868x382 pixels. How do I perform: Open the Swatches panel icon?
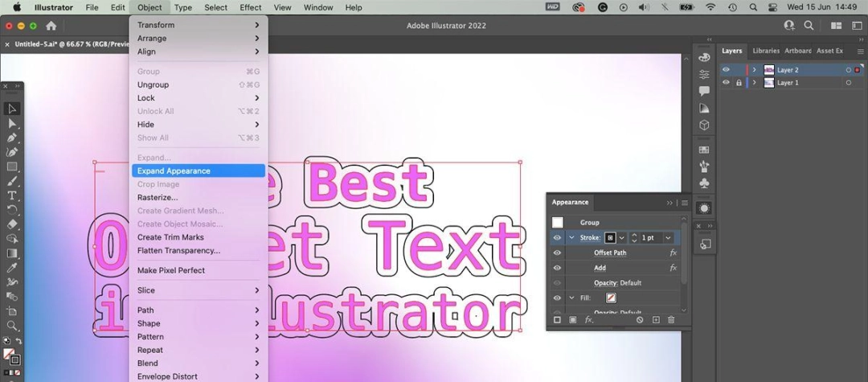704,150
